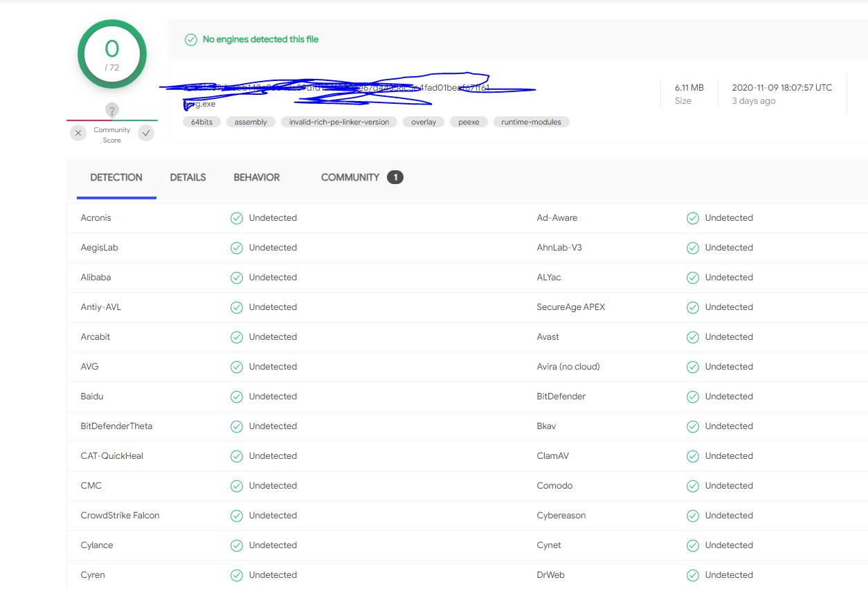
Task: Click the green check icon beside 'No engines detected'
Action: (x=191, y=39)
